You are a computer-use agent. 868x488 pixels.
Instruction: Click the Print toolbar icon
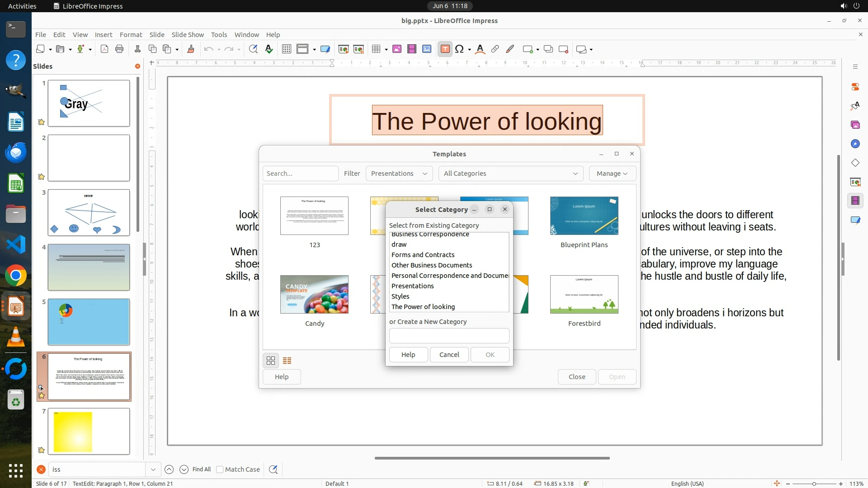[119, 49]
